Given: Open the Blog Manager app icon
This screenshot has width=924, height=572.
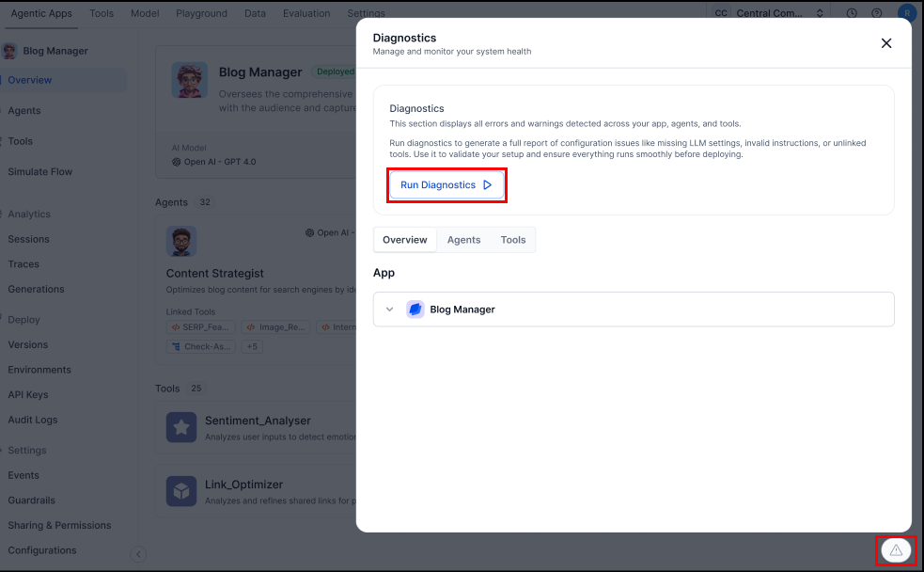Looking at the screenshot, I should (190, 81).
